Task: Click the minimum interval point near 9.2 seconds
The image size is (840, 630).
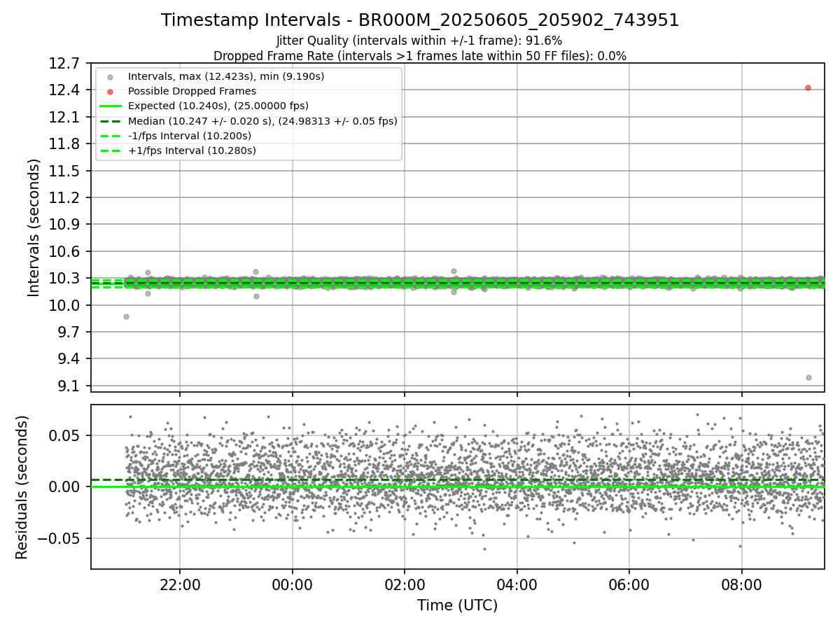Action: tap(808, 377)
